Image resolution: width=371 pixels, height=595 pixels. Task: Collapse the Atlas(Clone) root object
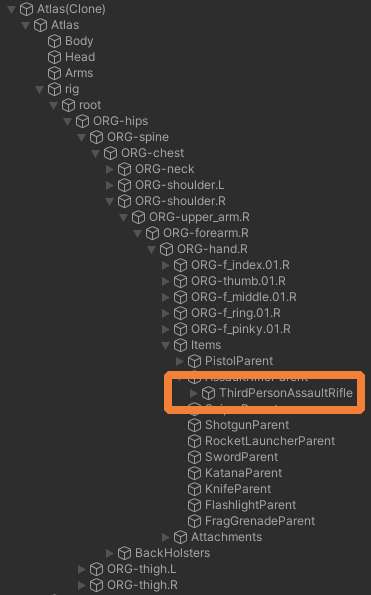(x=12, y=9)
